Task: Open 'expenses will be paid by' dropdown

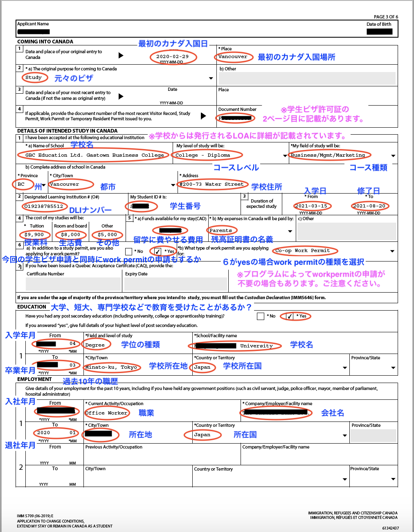Action: pos(290,231)
